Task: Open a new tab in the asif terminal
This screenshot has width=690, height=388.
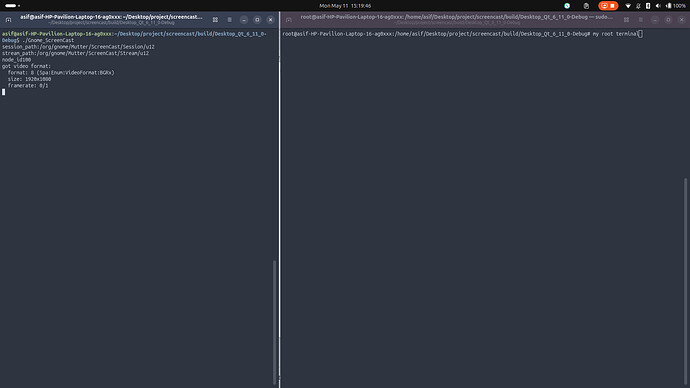Action: click(x=8, y=20)
